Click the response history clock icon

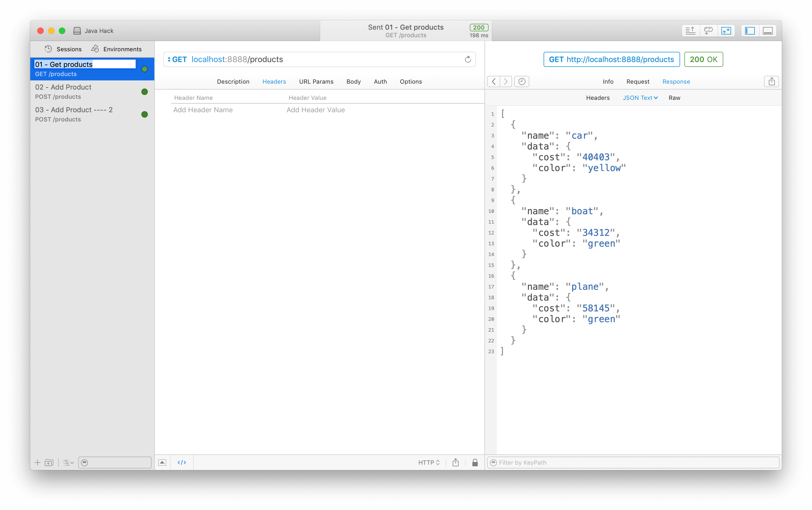[522, 81]
